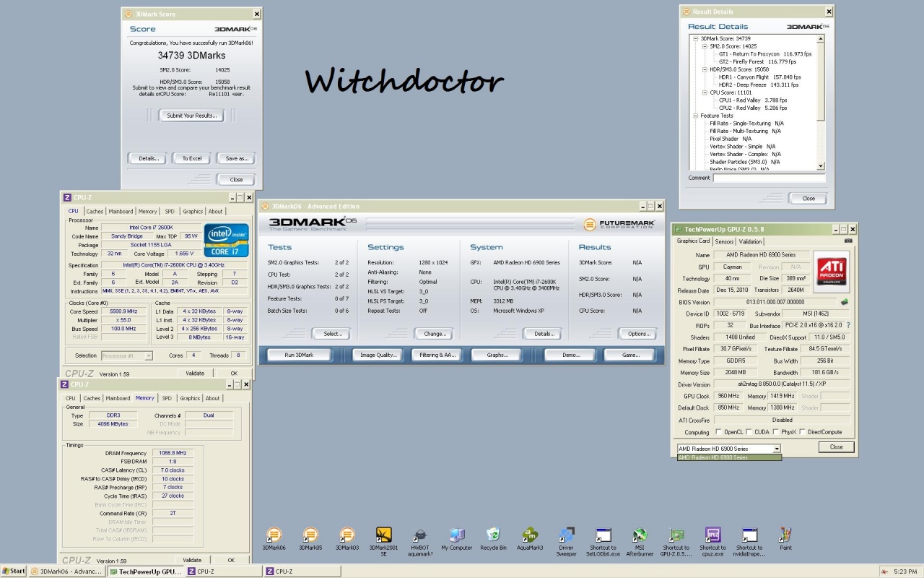Click the GPU-Z screenshot camera icon

(x=848, y=241)
